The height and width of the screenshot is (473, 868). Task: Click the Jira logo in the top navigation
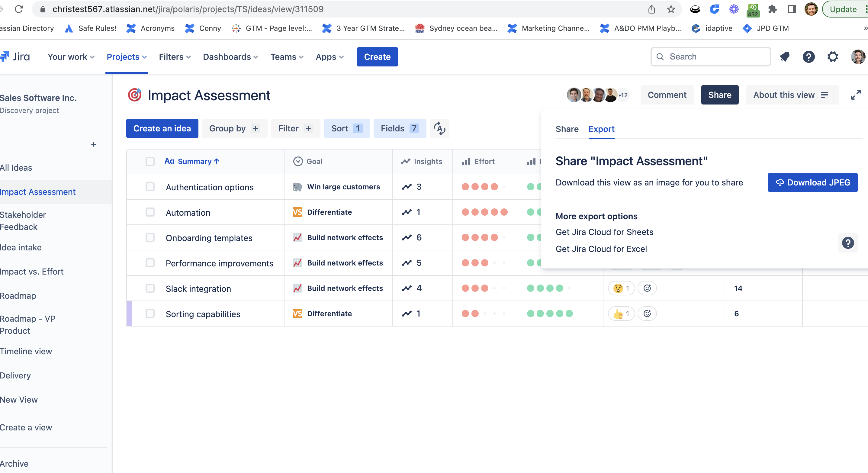click(x=15, y=56)
